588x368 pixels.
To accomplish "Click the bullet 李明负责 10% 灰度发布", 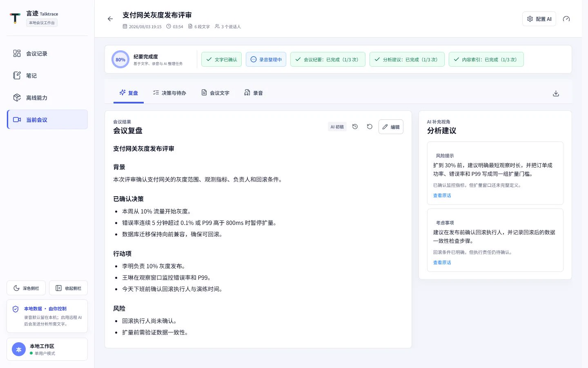I will tap(154, 266).
